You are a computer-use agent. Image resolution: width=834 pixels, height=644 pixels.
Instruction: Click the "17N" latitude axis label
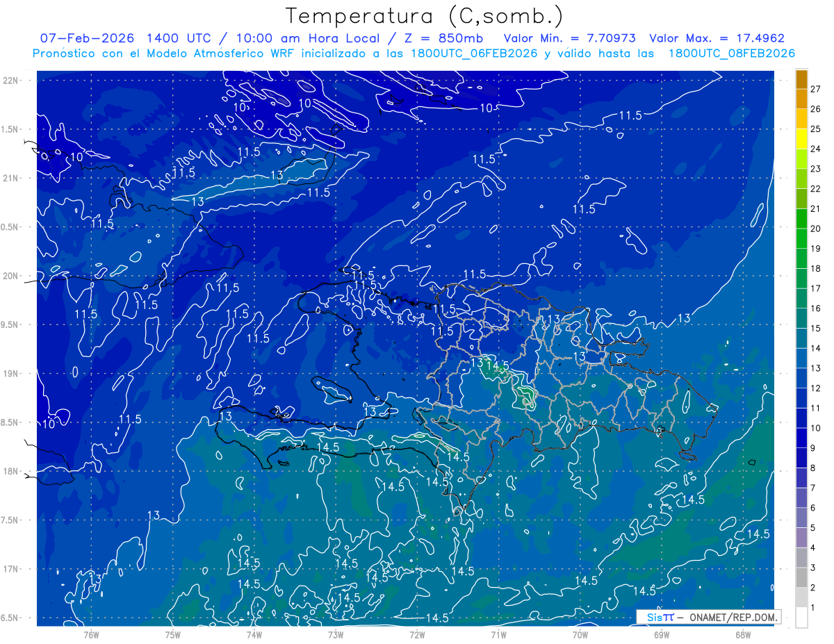pos(10,569)
